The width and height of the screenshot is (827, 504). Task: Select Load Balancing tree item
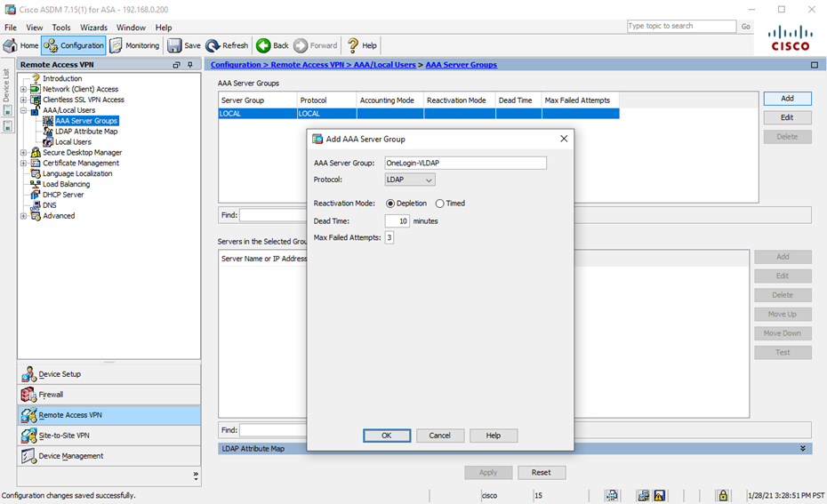pos(67,184)
